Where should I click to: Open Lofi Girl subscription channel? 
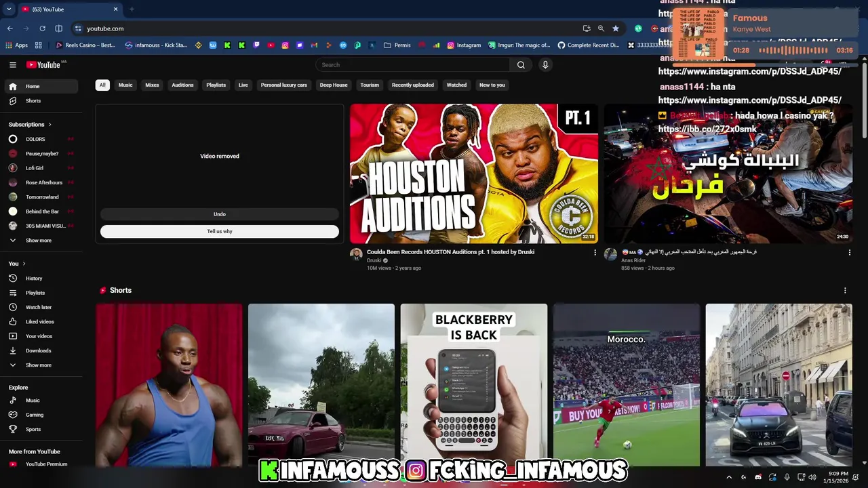coord(42,168)
